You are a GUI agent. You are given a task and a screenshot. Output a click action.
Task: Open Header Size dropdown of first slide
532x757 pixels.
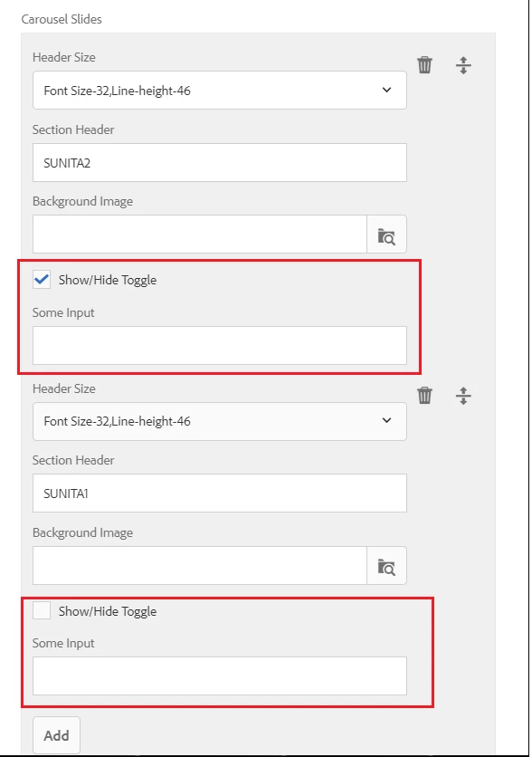(220, 91)
